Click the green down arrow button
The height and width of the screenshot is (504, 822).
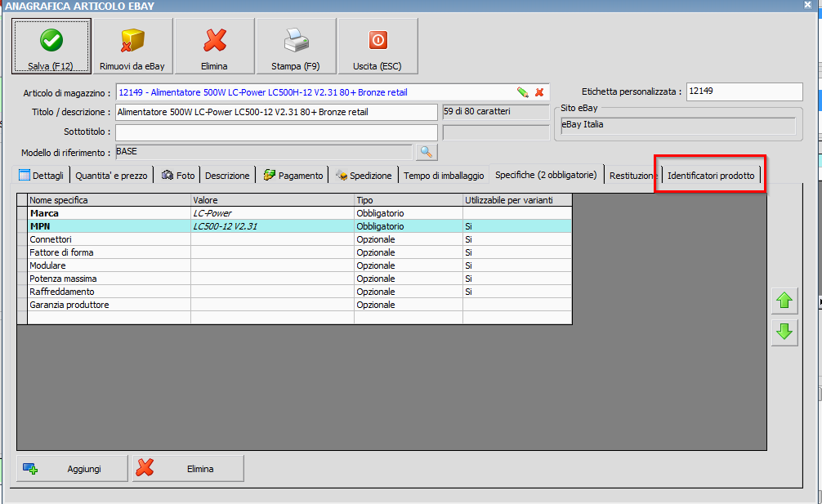point(784,332)
